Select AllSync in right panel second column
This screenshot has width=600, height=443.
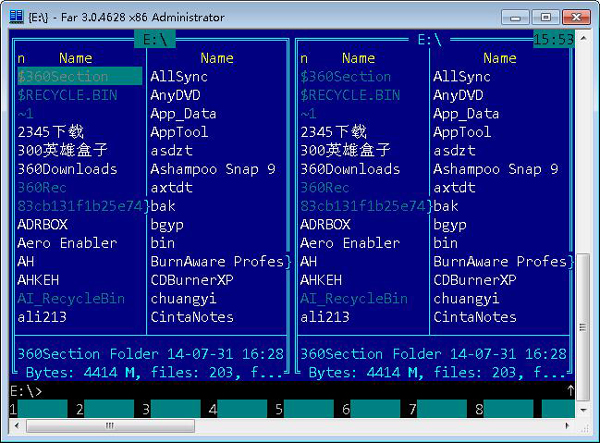(x=462, y=77)
